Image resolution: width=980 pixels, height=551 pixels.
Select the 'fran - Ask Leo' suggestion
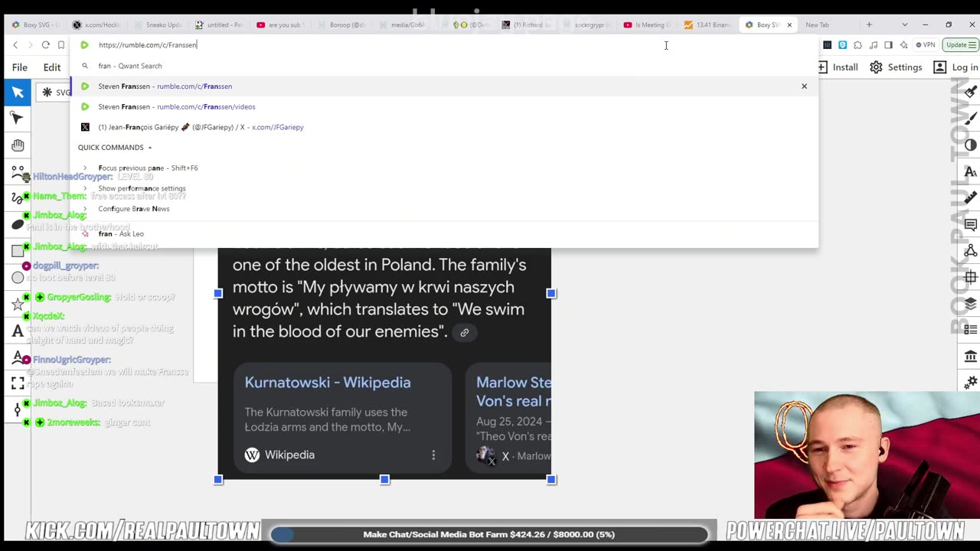pos(444,234)
